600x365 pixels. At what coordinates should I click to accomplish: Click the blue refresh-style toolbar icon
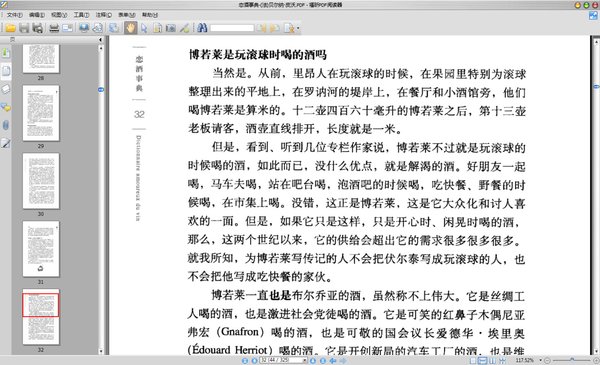113,28
